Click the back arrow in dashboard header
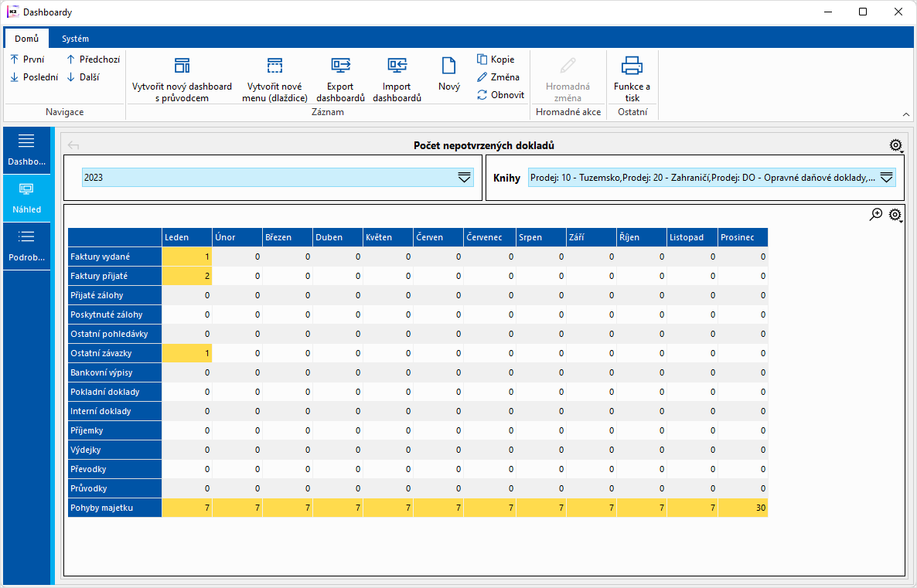The width and height of the screenshot is (917, 588). pos(73,145)
